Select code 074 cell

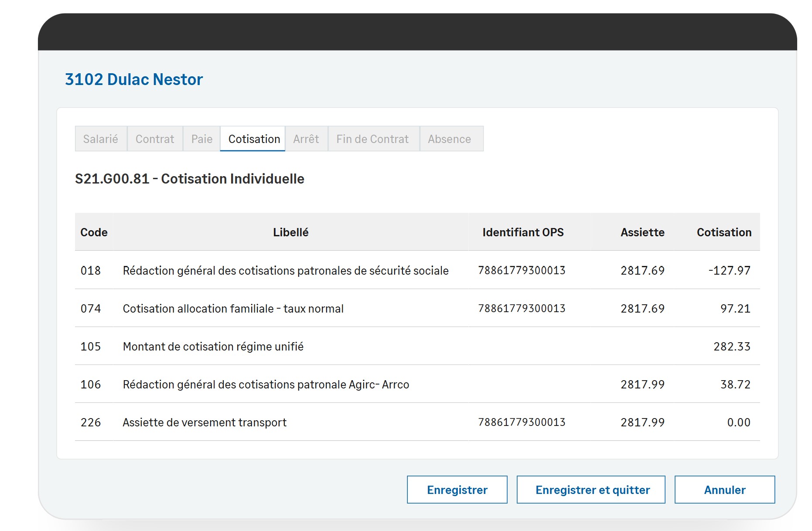point(91,309)
